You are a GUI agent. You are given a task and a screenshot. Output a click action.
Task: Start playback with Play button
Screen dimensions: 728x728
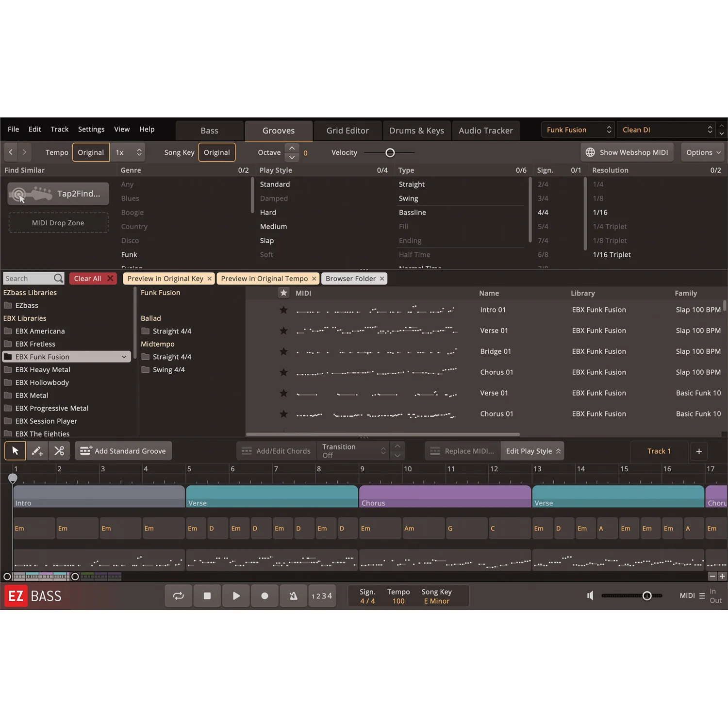pos(236,596)
